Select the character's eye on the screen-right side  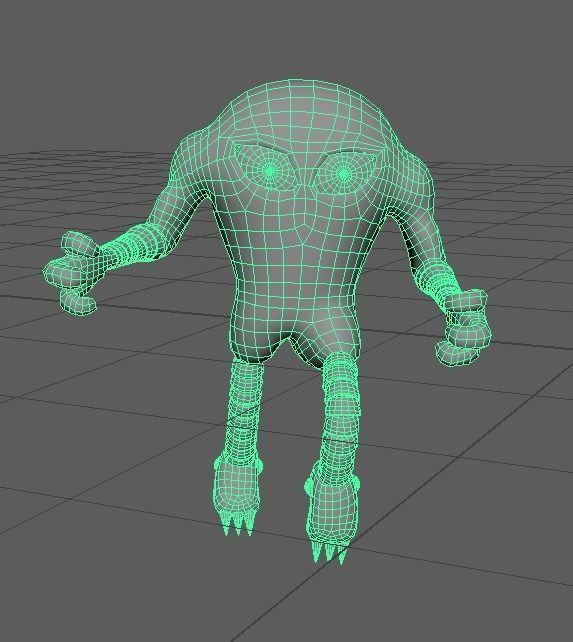pos(343,174)
